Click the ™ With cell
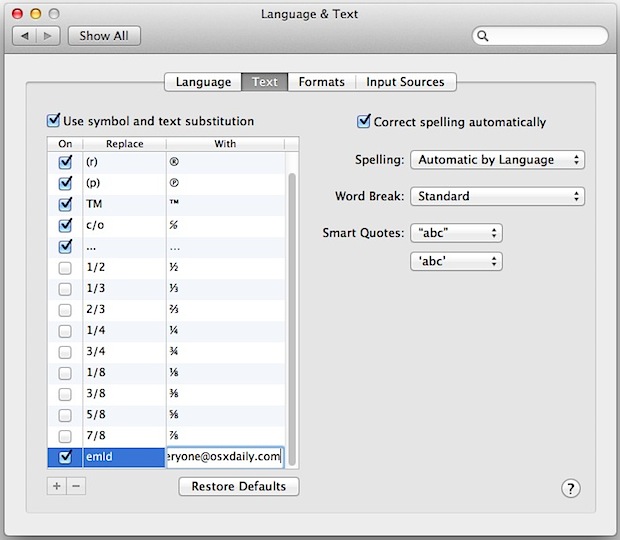Image resolution: width=620 pixels, height=540 pixels. [x=225, y=204]
